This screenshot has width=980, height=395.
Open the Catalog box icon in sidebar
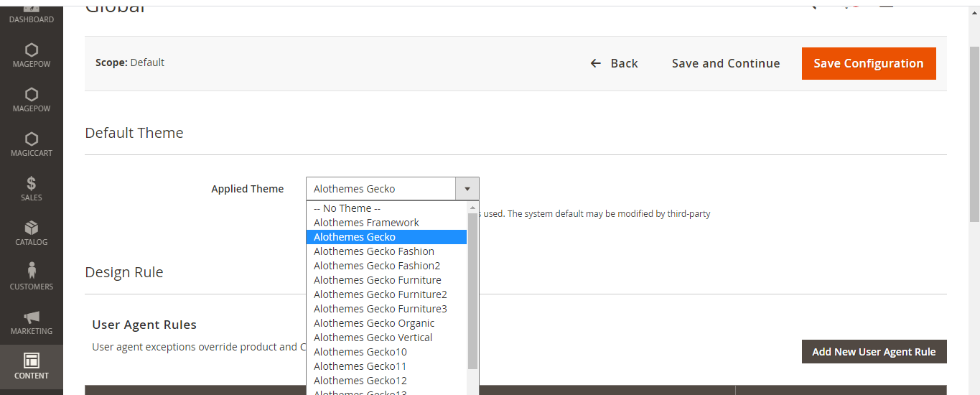tap(31, 228)
